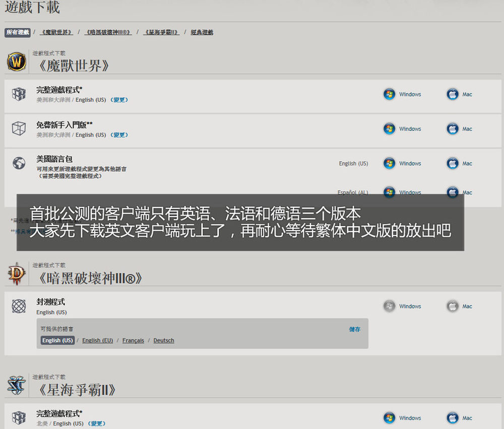
Task: Expand 變更 region option for StarCraft II client
Action: 97,423
